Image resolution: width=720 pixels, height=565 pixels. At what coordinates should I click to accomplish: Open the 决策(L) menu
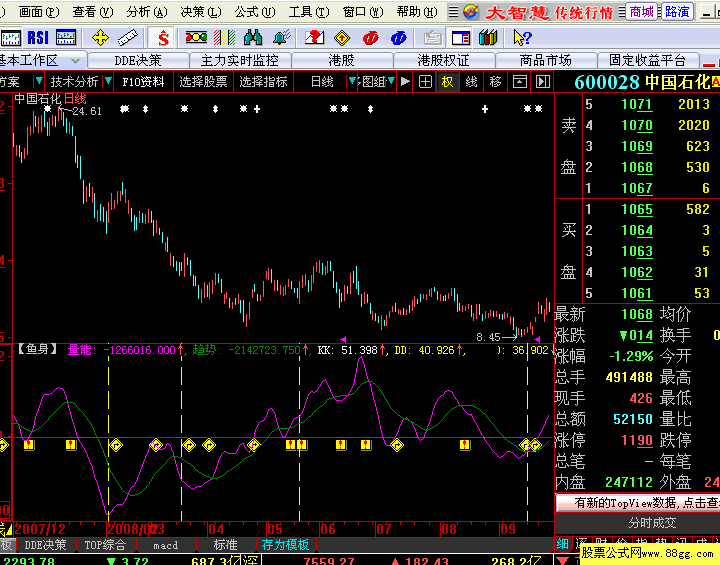point(201,11)
